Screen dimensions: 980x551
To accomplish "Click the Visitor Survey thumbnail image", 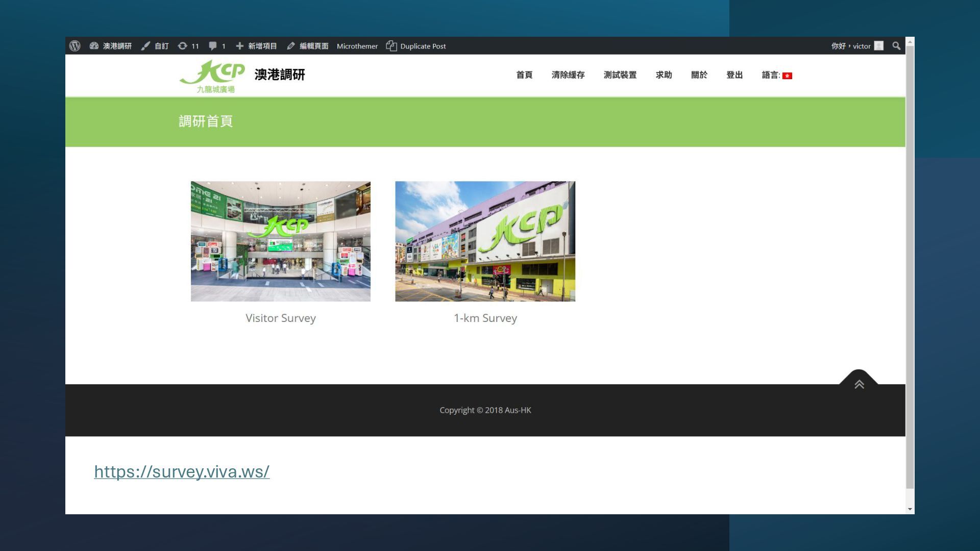I will coord(280,241).
